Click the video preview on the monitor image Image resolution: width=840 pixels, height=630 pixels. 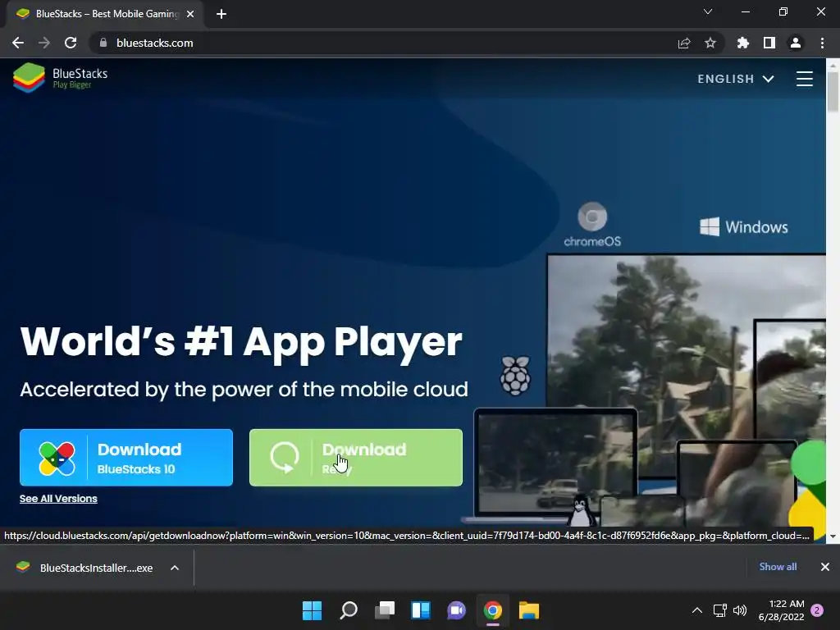(x=687, y=364)
